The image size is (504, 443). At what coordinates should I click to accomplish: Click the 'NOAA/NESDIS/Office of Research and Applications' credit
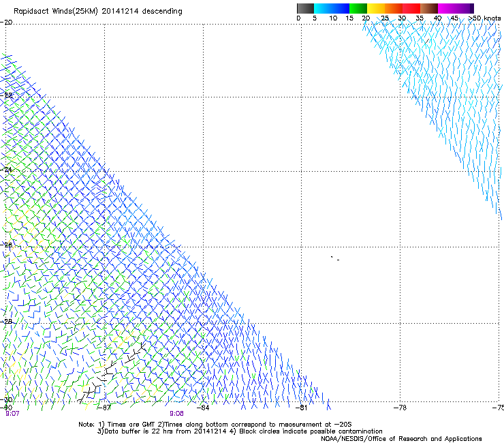(x=401, y=439)
